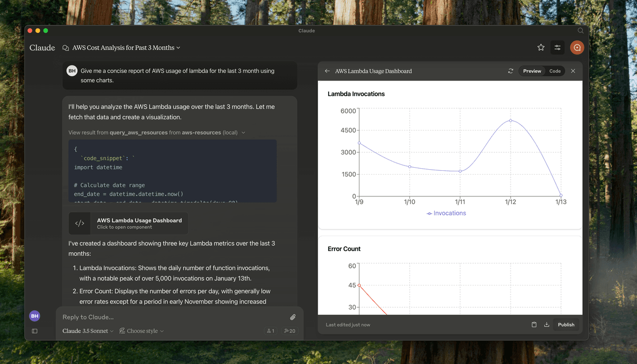Viewport: 637px width, 364px height.
Task: Open the Claude 3.5 Sonnet model dropdown
Action: (x=88, y=331)
